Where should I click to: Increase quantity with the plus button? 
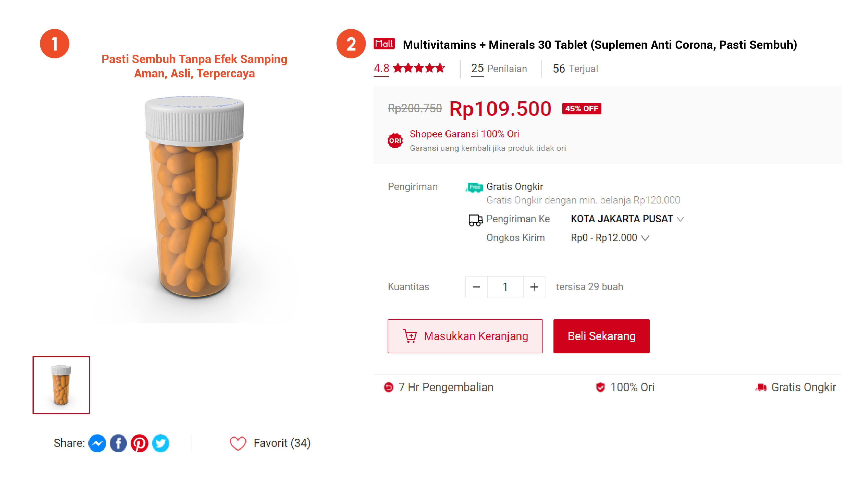(534, 287)
